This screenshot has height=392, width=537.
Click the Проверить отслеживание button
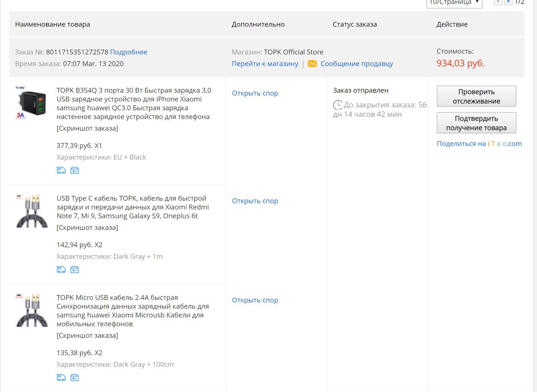477,96
